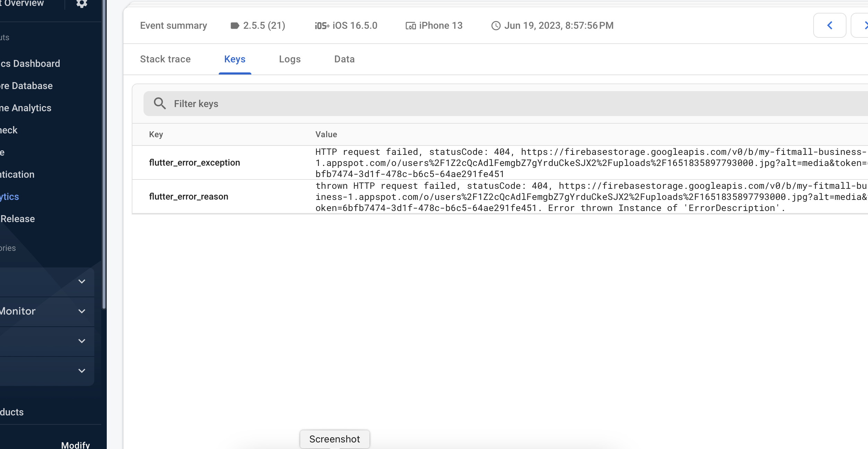This screenshot has height=449, width=868.
Task: Expand the bottom chevron section in the sidebar
Action: point(81,371)
